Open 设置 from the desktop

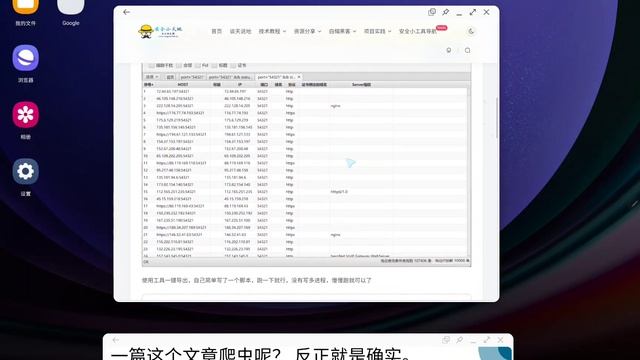coord(25,177)
